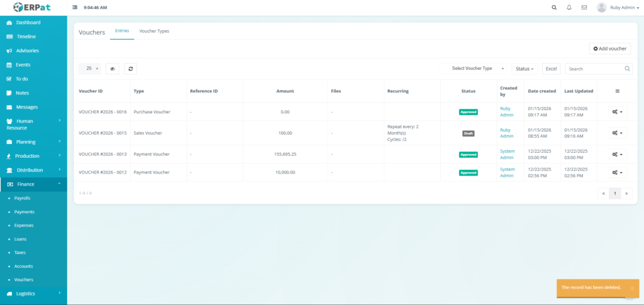Sort by Date created column header

(541, 91)
